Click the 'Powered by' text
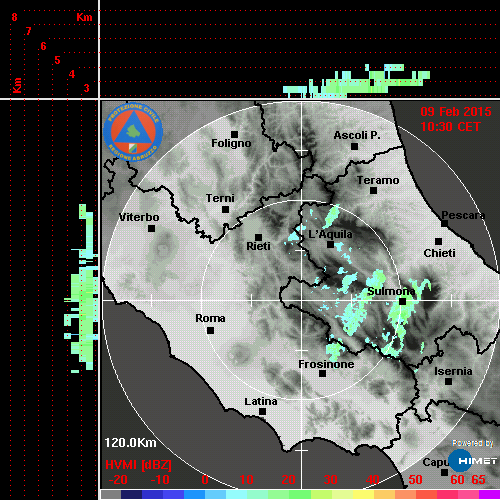 [x=473, y=443]
